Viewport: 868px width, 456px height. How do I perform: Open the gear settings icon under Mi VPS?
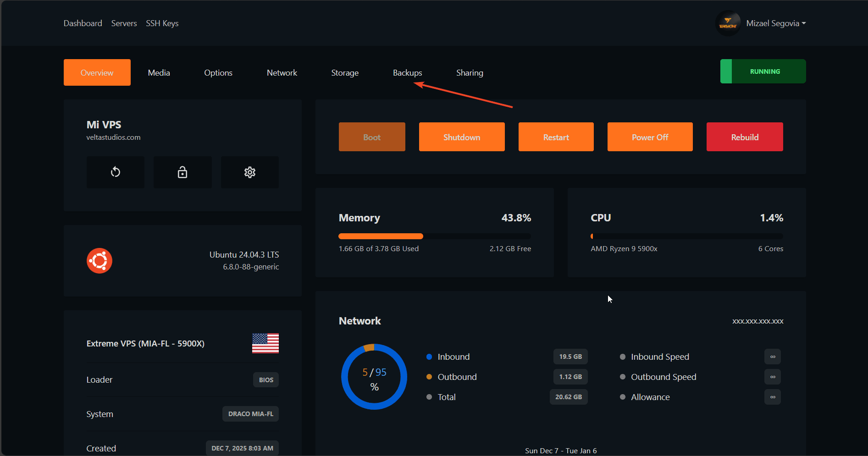coord(250,172)
